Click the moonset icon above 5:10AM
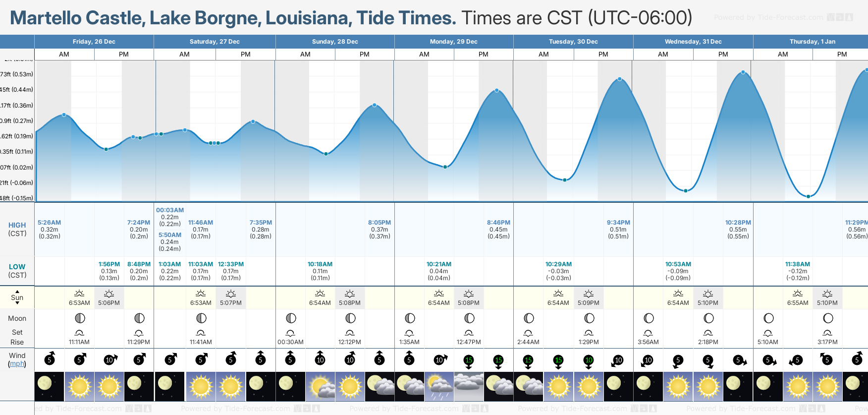This screenshot has height=415, width=868. pos(768,333)
